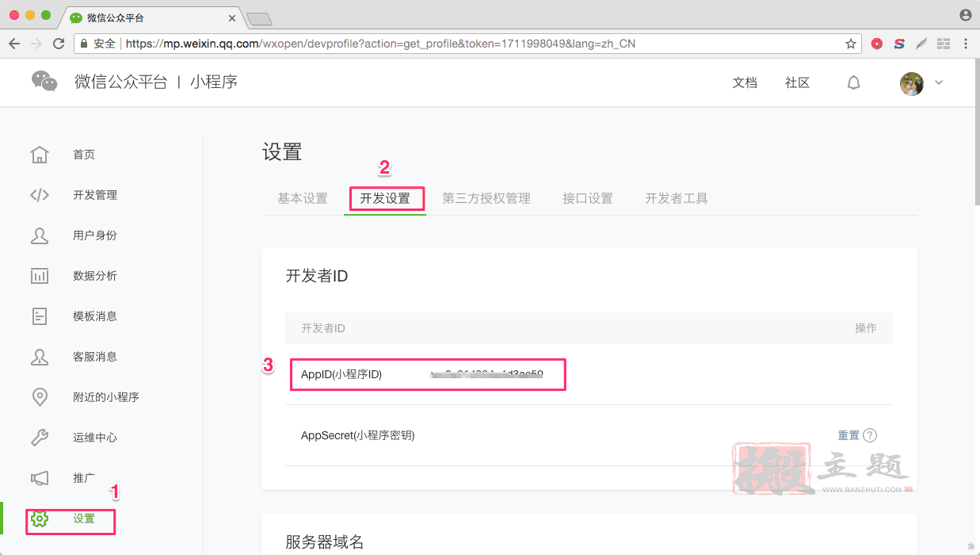The image size is (980, 555).
Task: Close the 微信公众平台 browser tab
Action: (x=232, y=17)
